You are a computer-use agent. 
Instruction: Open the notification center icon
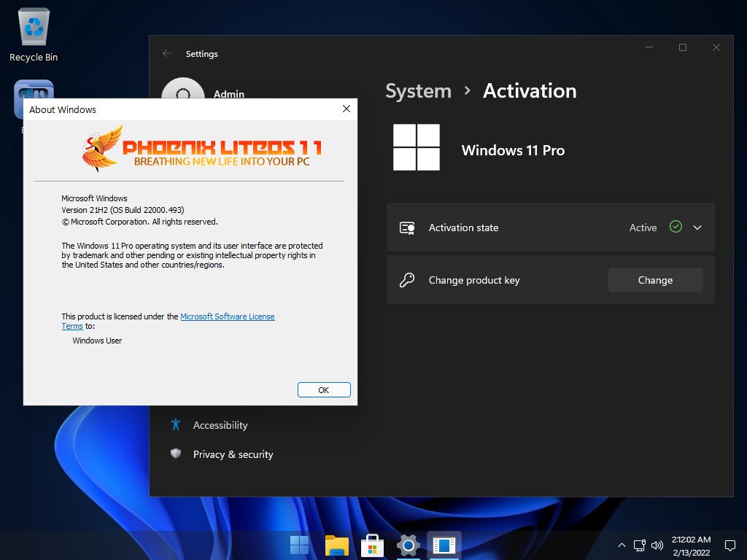click(729, 545)
